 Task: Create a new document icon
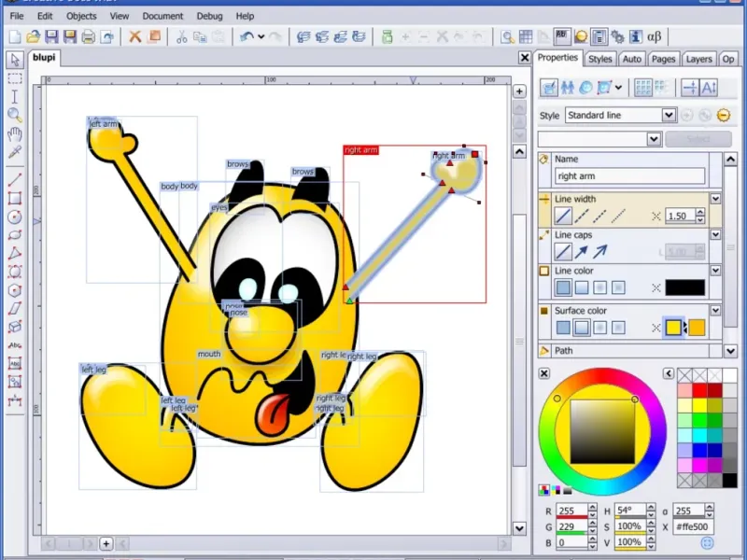pyautogui.click(x=15, y=36)
